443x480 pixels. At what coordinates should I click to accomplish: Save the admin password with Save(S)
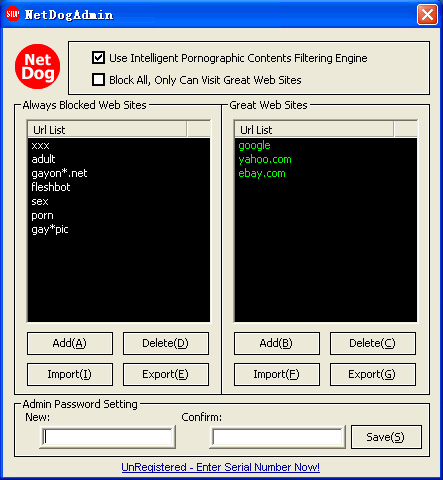386,437
